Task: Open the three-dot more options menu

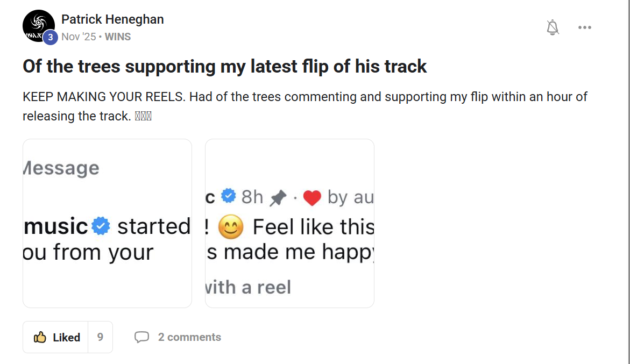Action: click(584, 27)
